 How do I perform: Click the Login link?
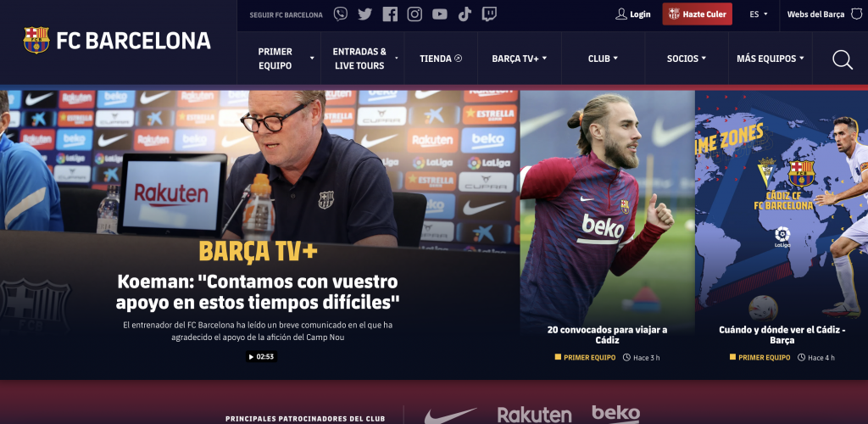point(633,14)
